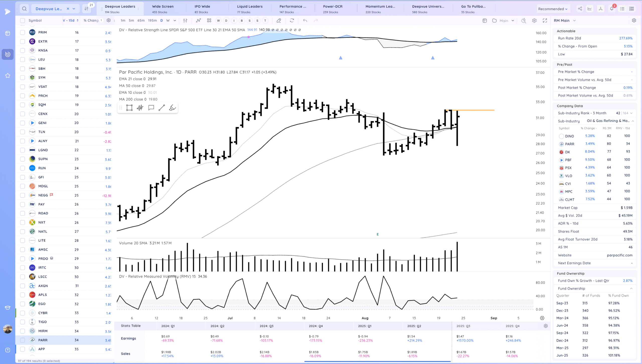
Task: Select the chart bar style icon
Action: tap(185, 21)
